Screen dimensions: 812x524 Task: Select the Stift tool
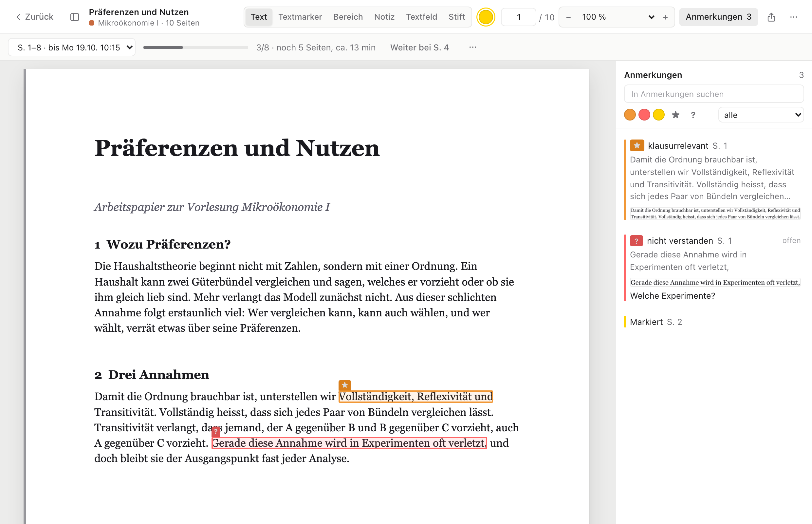pos(456,17)
